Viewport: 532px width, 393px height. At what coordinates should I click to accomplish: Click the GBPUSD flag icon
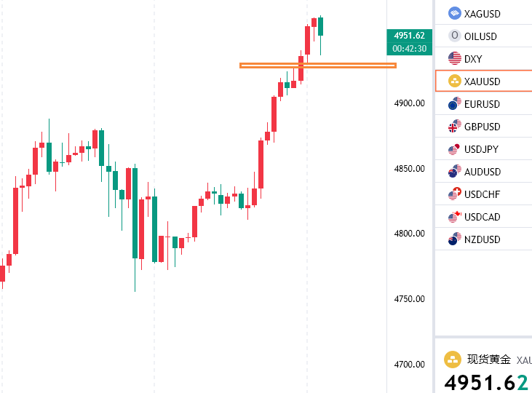point(455,127)
